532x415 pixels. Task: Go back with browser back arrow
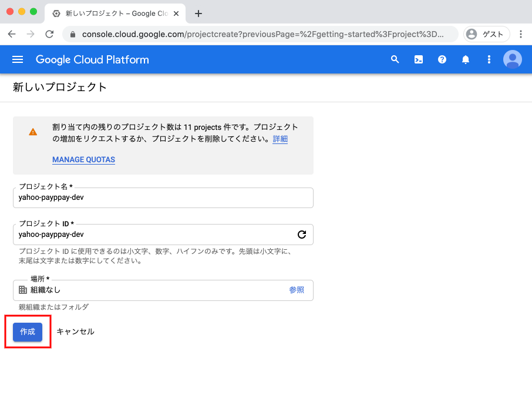12,34
